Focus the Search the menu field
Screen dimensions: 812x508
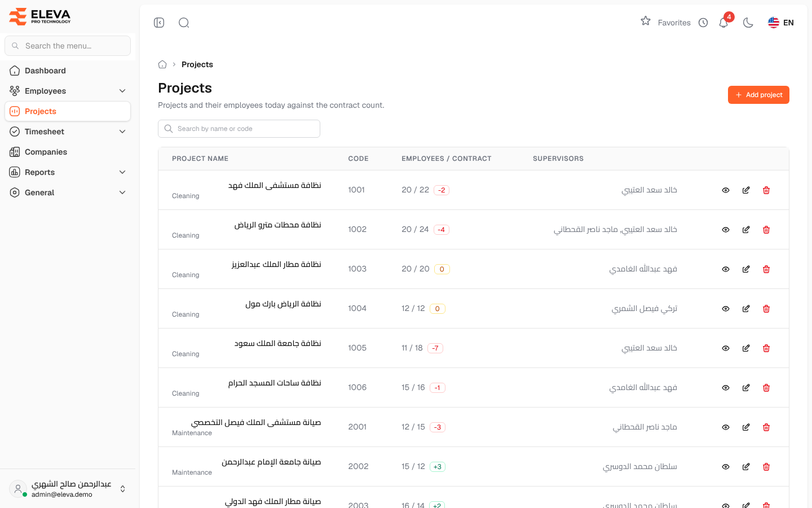(x=68, y=46)
